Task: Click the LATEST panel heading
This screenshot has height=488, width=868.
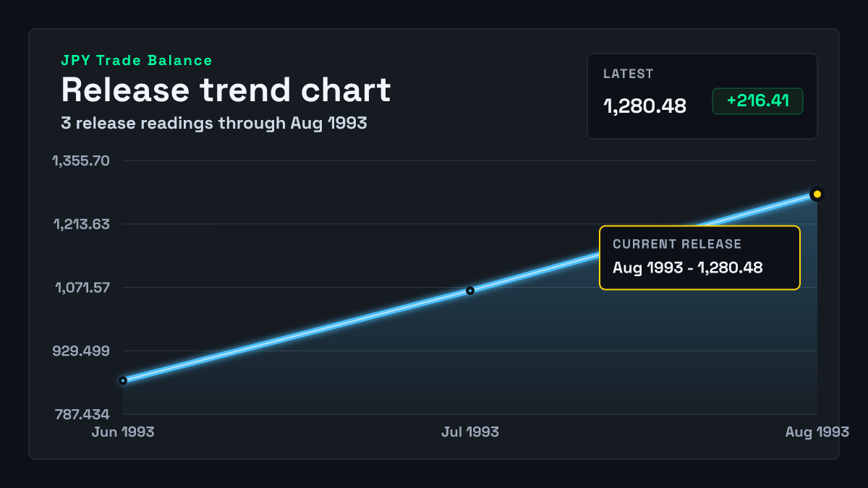Action: point(629,74)
